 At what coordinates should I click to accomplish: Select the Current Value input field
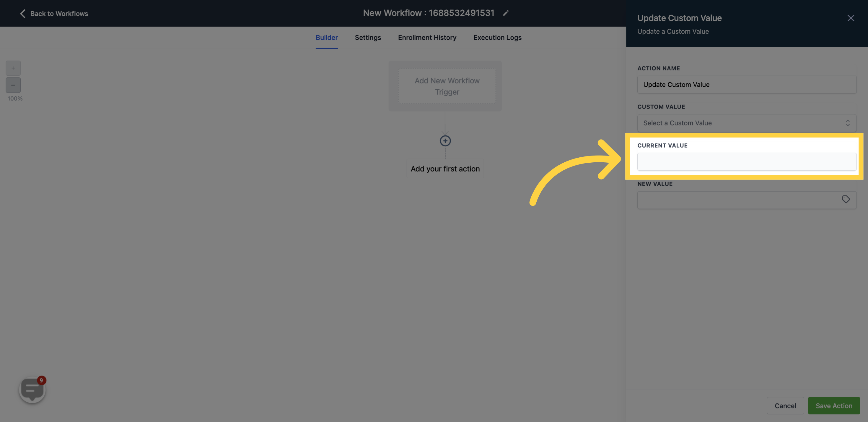[x=747, y=161]
